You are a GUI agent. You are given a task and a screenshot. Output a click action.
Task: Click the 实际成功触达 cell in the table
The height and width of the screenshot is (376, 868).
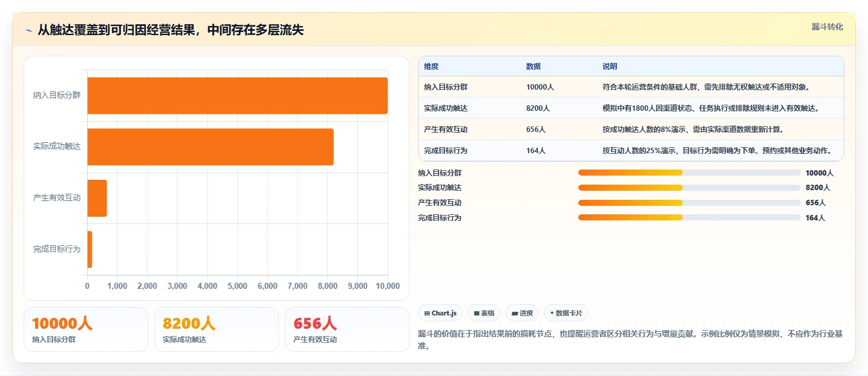coord(446,108)
